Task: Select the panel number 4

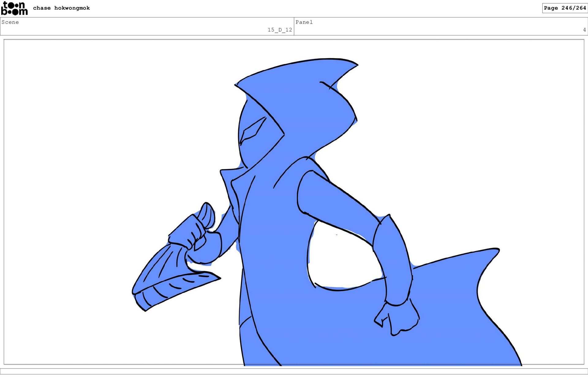Action: tap(584, 30)
